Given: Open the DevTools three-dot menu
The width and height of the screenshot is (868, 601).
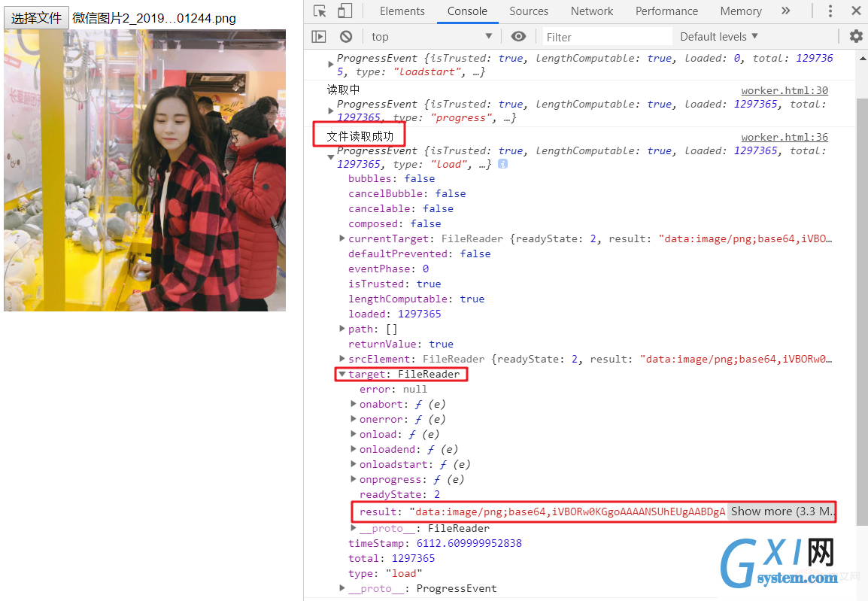Looking at the screenshot, I should [830, 11].
